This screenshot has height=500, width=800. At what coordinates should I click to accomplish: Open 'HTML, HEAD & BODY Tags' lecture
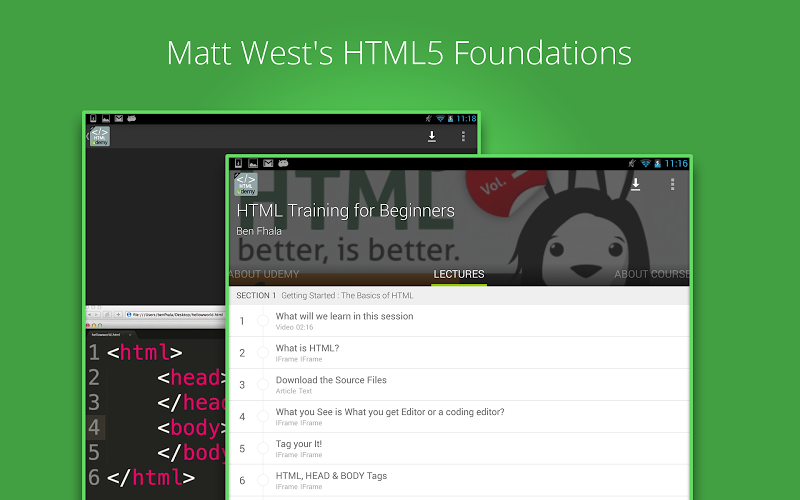(x=459, y=480)
